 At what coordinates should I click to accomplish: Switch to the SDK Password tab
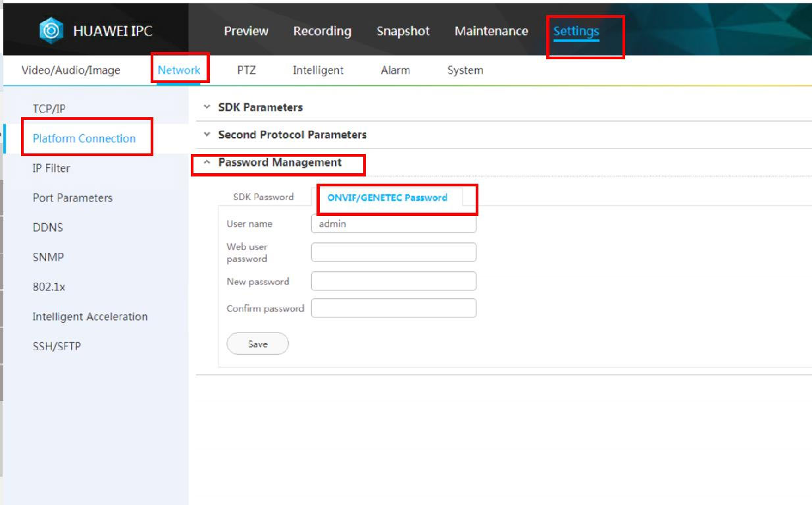(263, 197)
